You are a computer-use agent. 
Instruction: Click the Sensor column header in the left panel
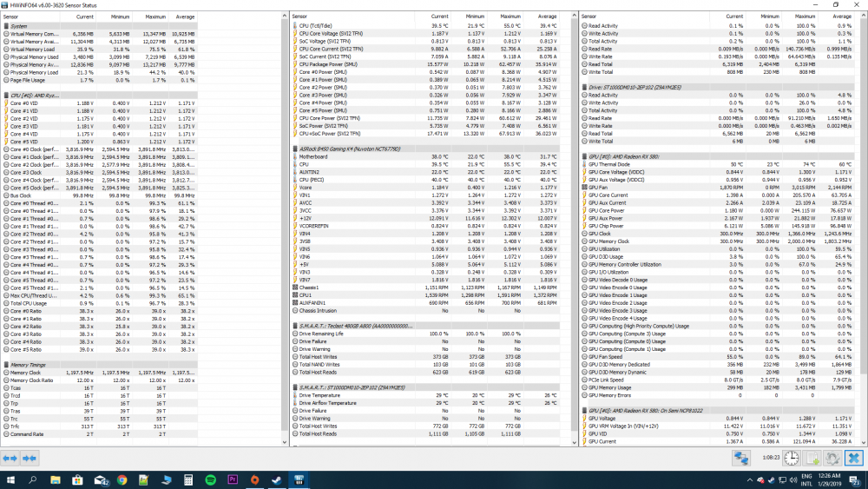(32, 17)
